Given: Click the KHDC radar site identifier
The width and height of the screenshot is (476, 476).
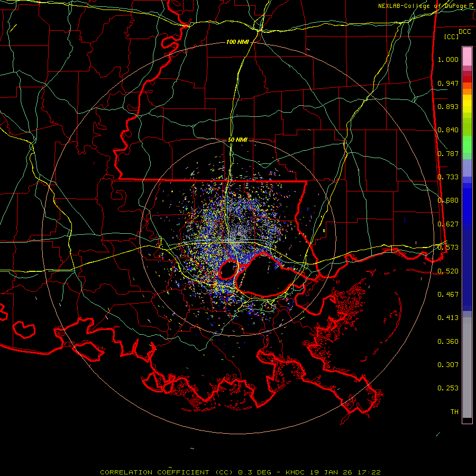Looking at the screenshot, I should 296,472.
